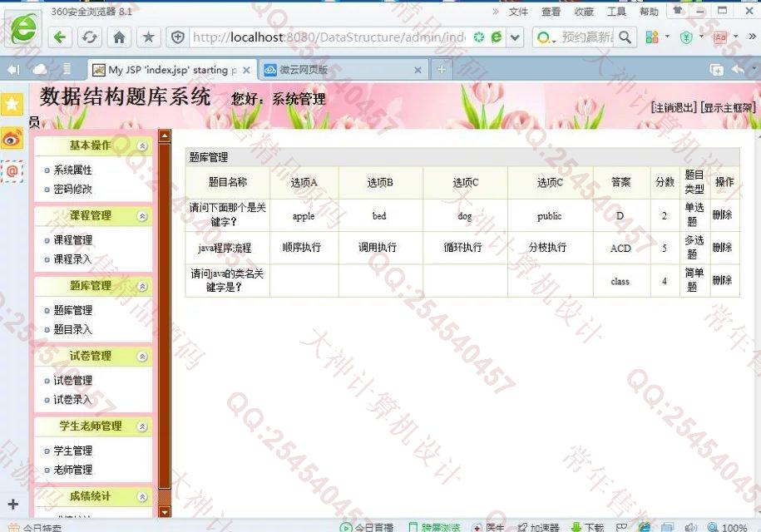Screen dimensions: 761x532
Task: Open 密码修改 in sidebar
Action: tap(73, 190)
